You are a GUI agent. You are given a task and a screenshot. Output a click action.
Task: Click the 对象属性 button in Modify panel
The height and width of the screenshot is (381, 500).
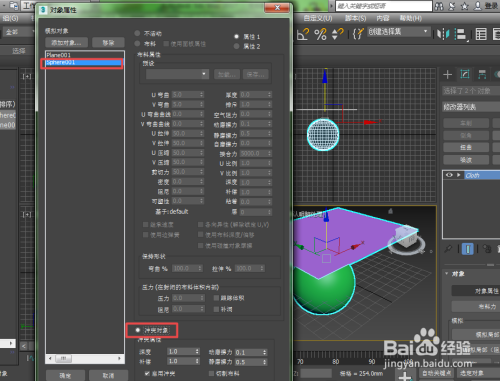(476, 291)
